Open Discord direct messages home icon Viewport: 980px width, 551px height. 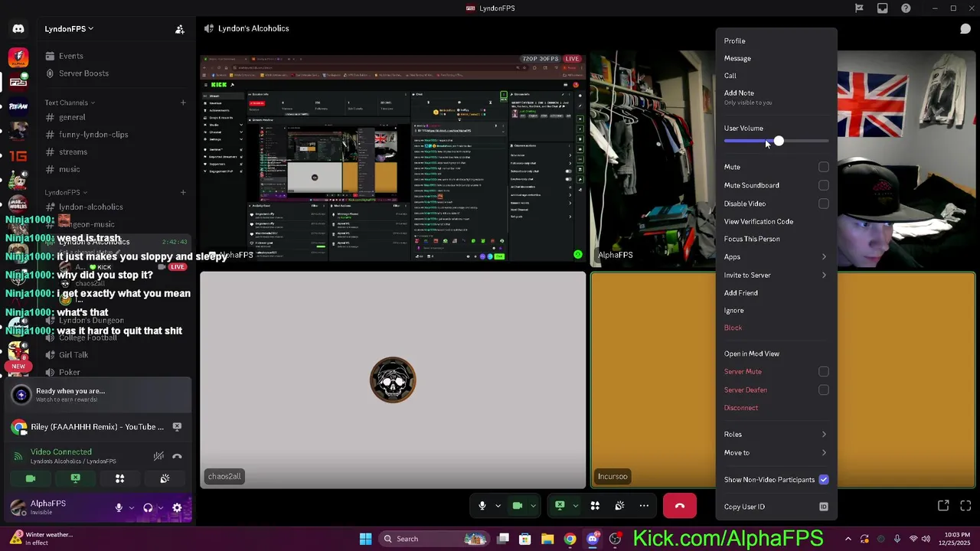coord(18,29)
